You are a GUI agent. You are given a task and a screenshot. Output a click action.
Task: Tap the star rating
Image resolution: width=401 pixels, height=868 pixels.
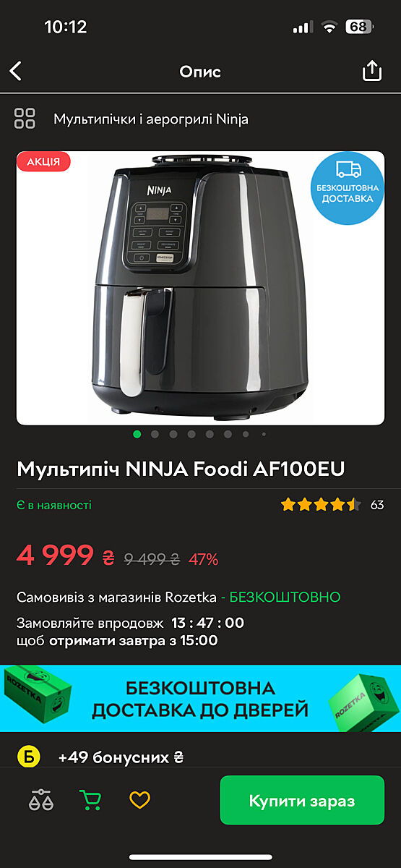click(x=321, y=505)
